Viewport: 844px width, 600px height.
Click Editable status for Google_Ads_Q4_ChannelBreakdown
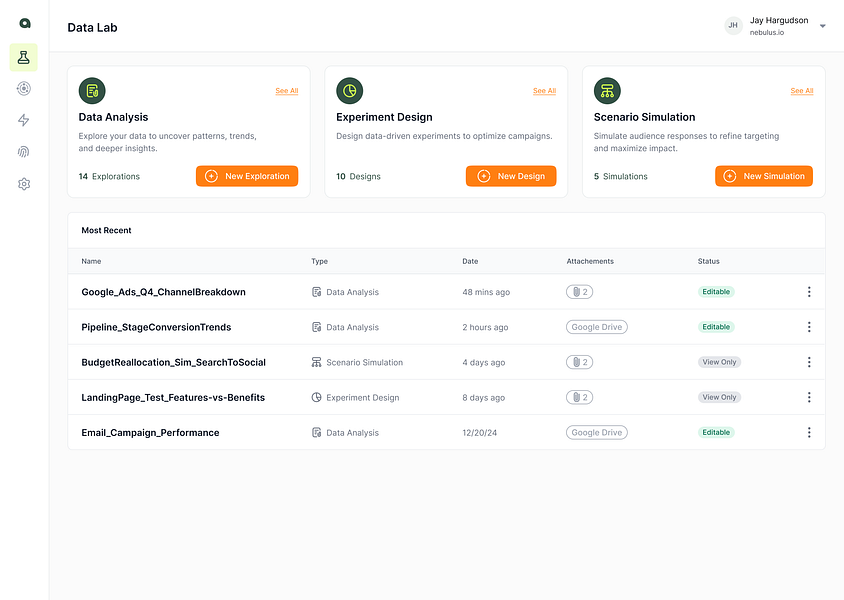[x=716, y=292]
